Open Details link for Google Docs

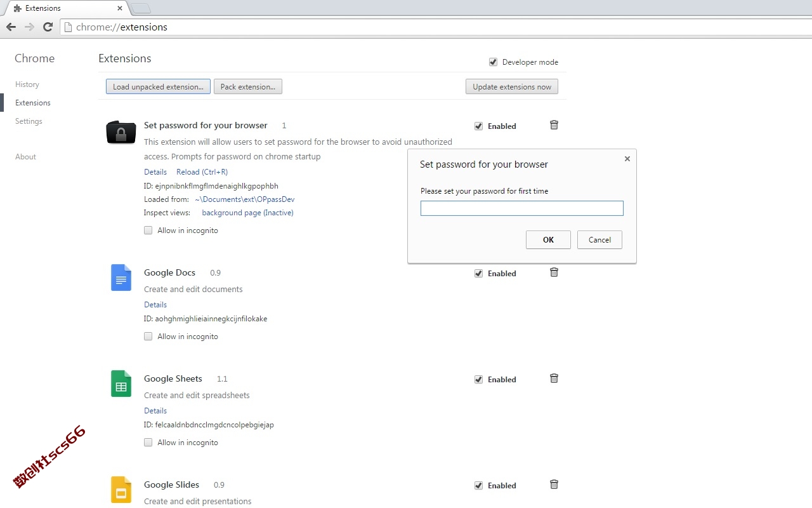[x=155, y=305]
